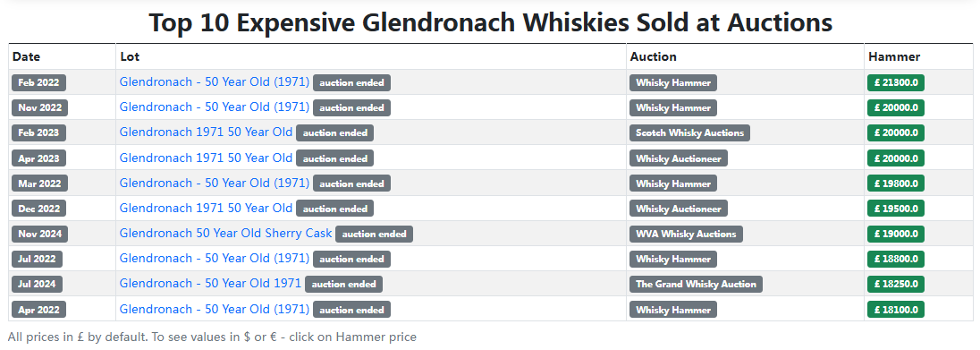The width and height of the screenshot is (980, 350).
Task: Click the £ 19500.0 hammer price
Action: (896, 209)
